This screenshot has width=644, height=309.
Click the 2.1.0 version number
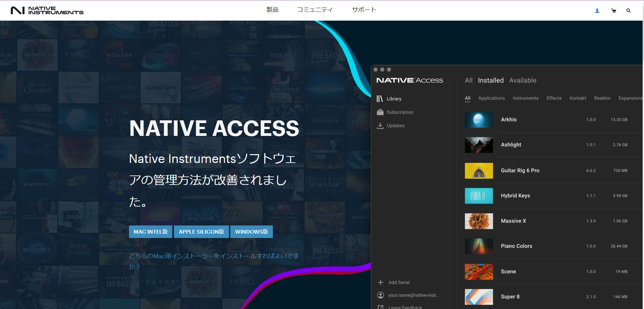[591, 297]
